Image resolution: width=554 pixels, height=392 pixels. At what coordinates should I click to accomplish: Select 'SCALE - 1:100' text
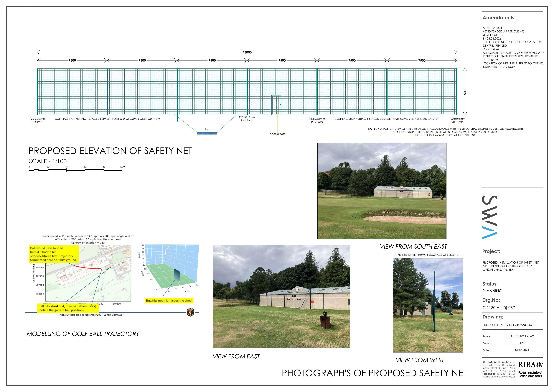tap(48, 161)
